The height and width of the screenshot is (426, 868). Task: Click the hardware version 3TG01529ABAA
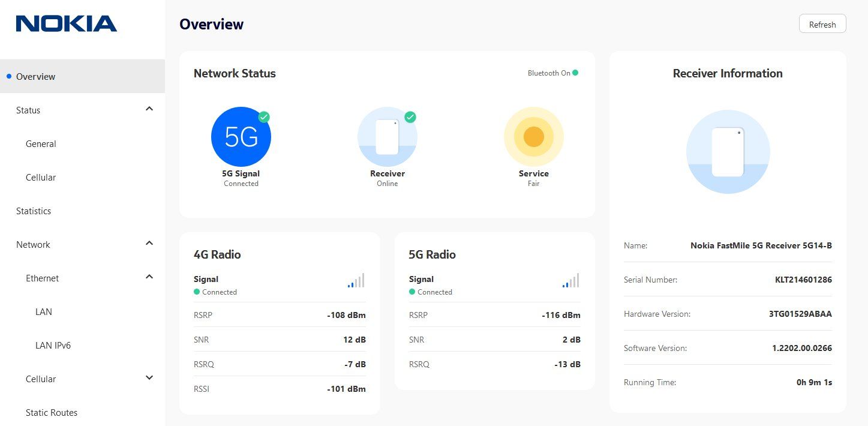tap(800, 314)
